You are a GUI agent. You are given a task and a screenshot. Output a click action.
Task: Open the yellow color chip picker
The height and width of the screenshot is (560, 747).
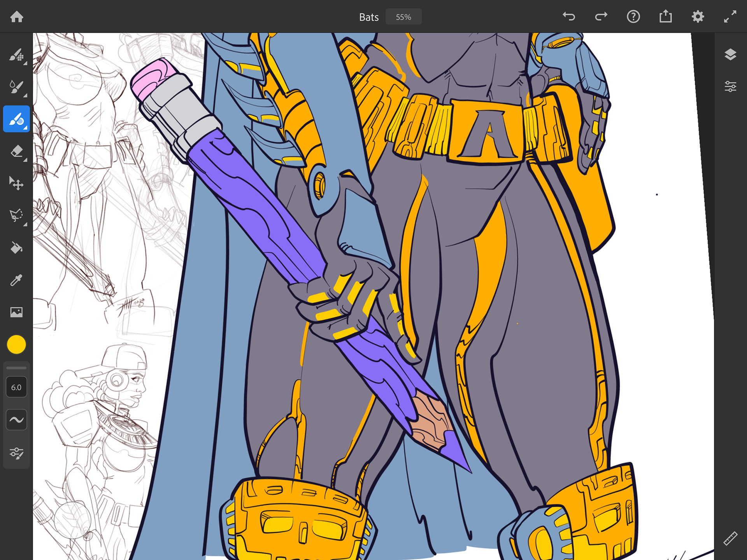click(16, 345)
